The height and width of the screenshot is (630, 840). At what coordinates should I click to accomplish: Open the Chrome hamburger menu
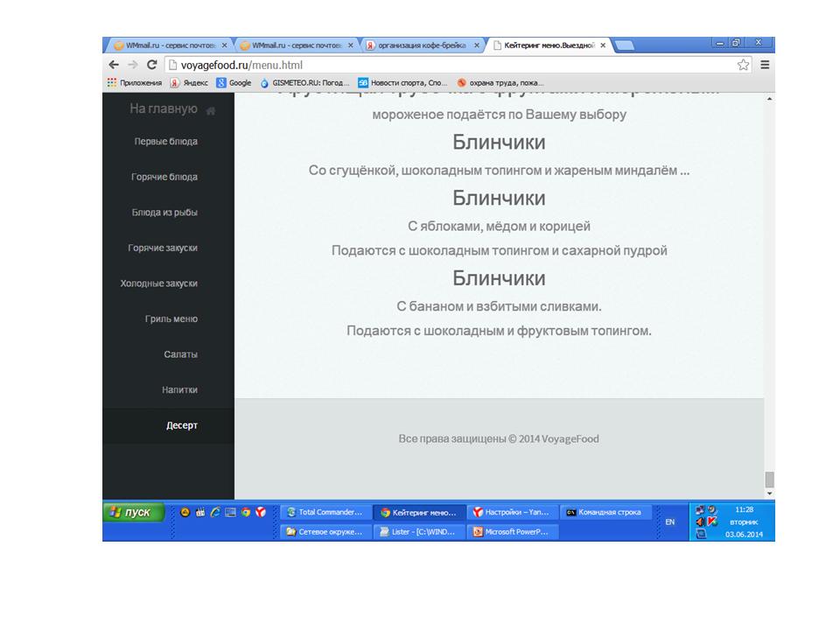click(x=765, y=65)
